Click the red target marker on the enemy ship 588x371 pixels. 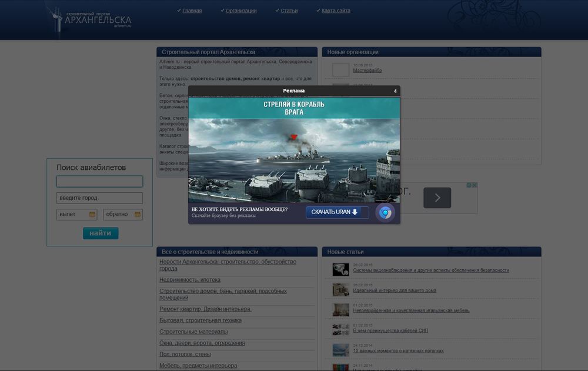(x=293, y=137)
